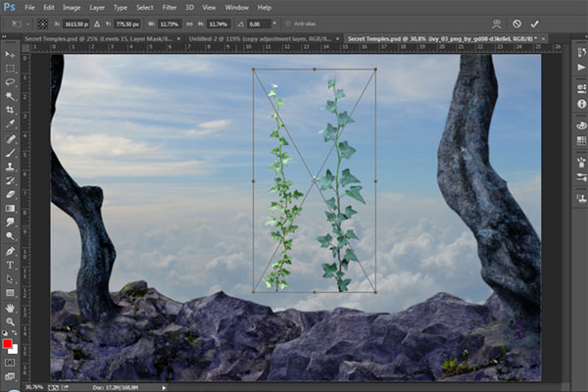Open the Layer menu
The image size is (588, 392).
(x=96, y=7)
